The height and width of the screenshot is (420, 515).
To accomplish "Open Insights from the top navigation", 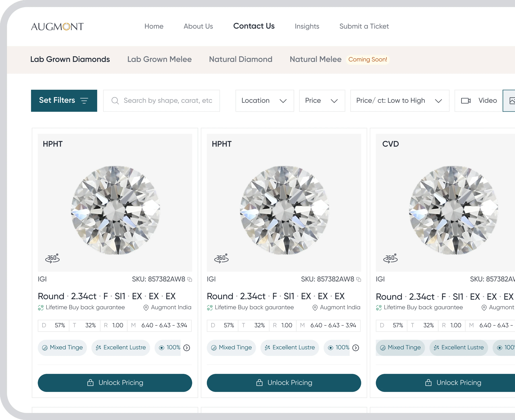I will [x=307, y=26].
